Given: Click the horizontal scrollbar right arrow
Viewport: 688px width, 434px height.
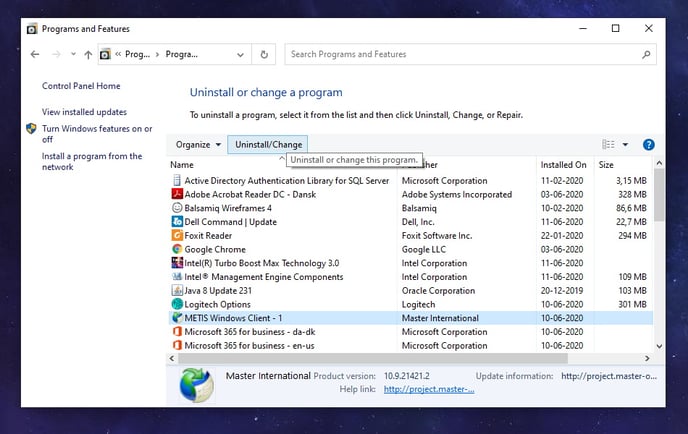Looking at the screenshot, I should pos(647,358).
